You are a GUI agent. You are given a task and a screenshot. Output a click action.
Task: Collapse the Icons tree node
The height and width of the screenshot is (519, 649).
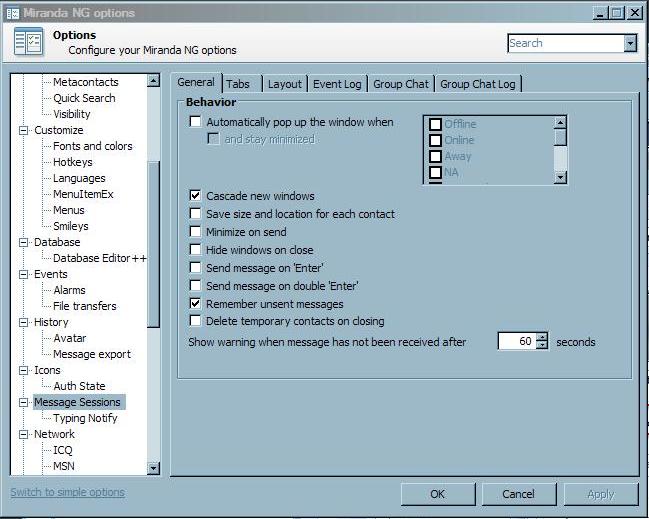pos(24,370)
